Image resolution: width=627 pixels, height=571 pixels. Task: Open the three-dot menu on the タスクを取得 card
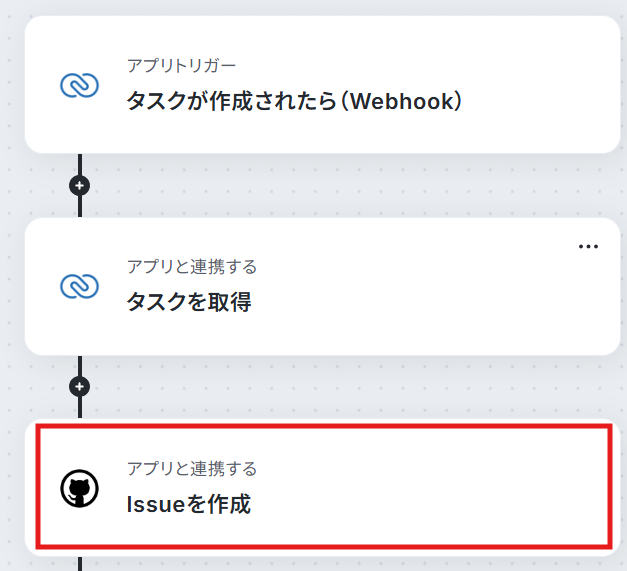click(x=588, y=246)
